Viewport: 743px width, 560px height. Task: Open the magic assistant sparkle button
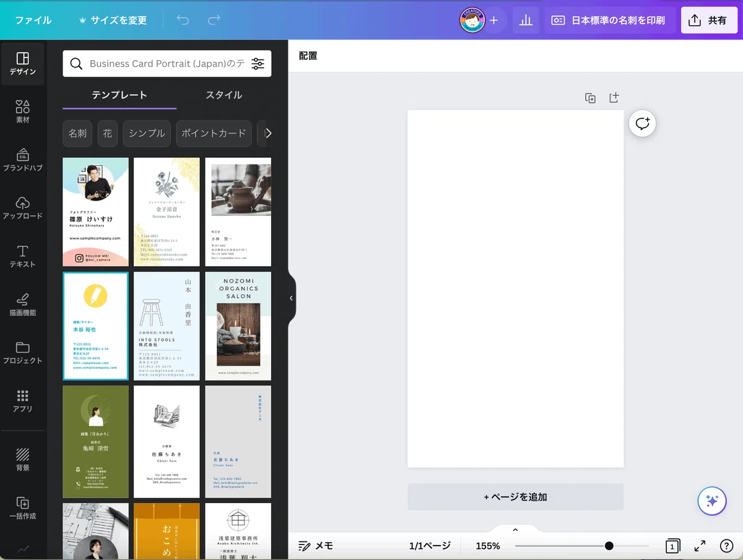712,501
